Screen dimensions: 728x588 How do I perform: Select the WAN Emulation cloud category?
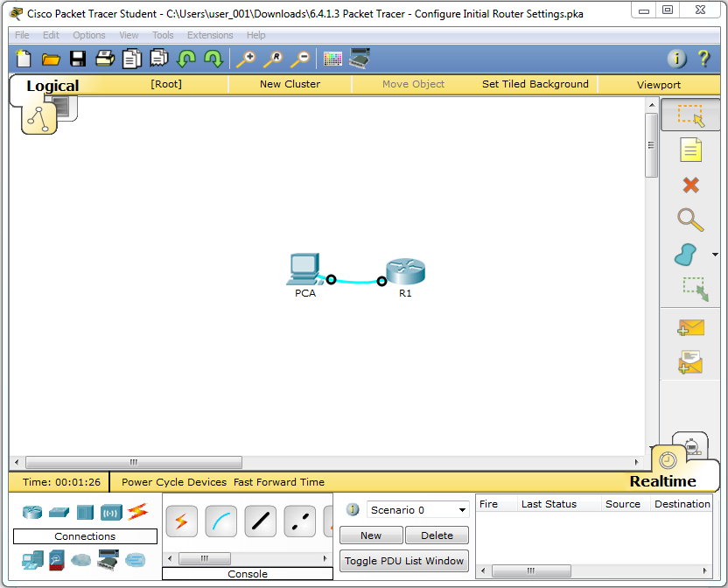(x=80, y=560)
